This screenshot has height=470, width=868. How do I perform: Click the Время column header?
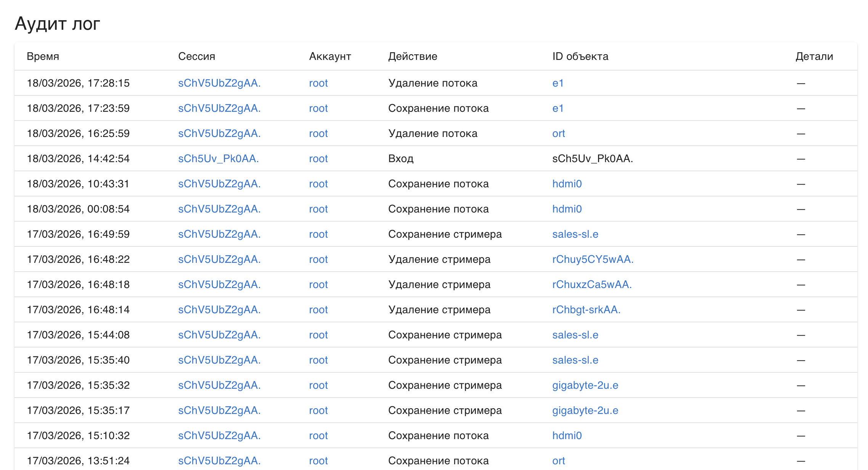coord(43,56)
